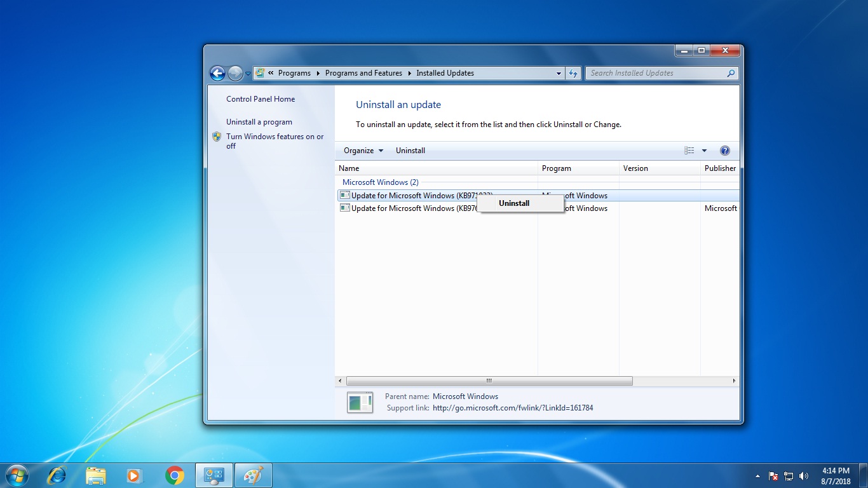Open Windows Media Player from the taskbar
This screenshot has width=868, height=488.
pos(135,475)
